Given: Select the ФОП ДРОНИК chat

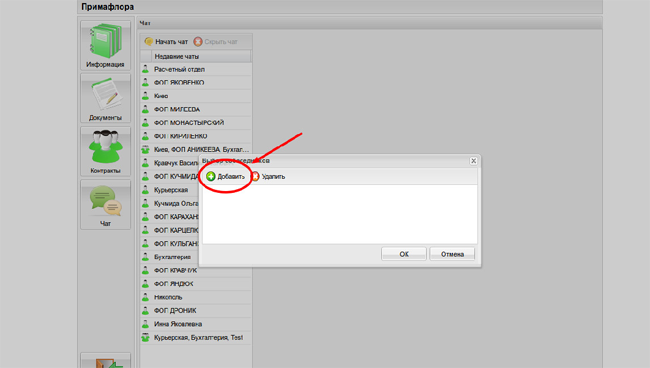Looking at the screenshot, I should click(x=196, y=310).
